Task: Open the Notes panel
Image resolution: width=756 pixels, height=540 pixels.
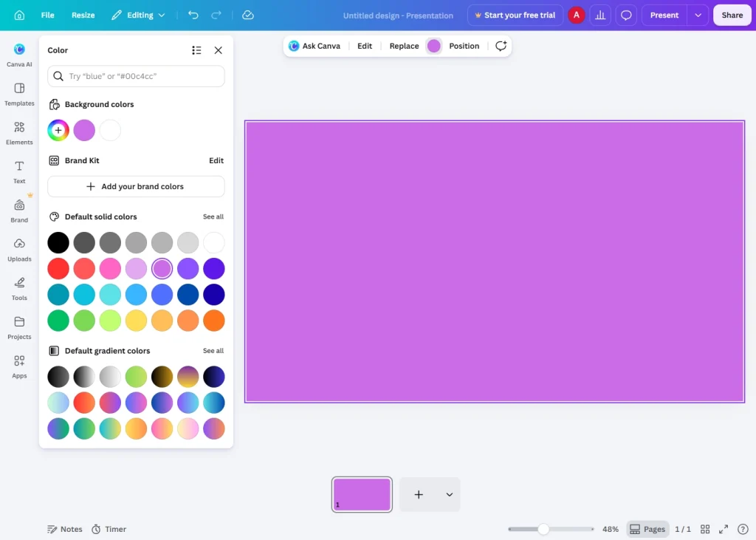Action: pos(65,530)
